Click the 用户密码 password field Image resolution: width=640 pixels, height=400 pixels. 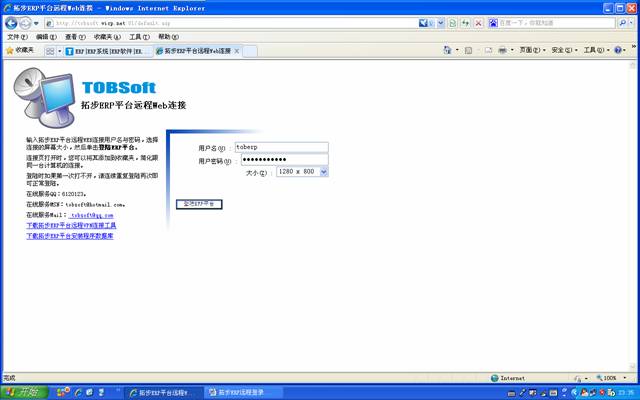pos(284,160)
